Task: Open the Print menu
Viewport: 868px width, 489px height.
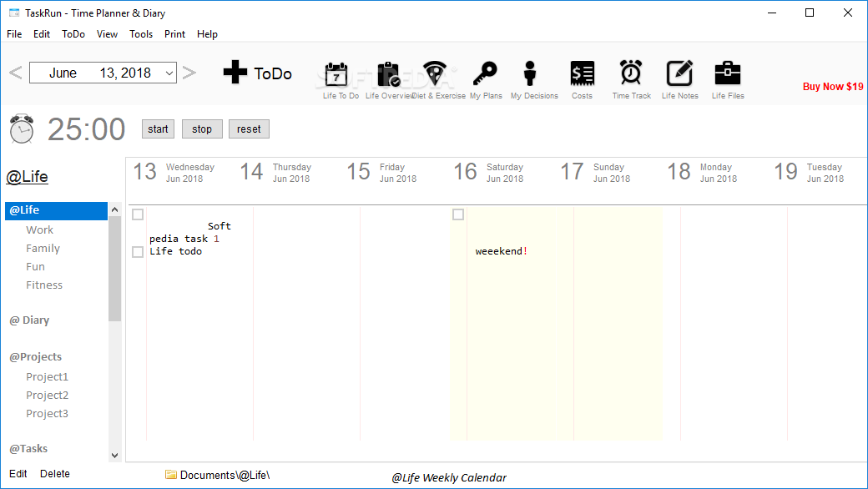Action: (x=175, y=34)
